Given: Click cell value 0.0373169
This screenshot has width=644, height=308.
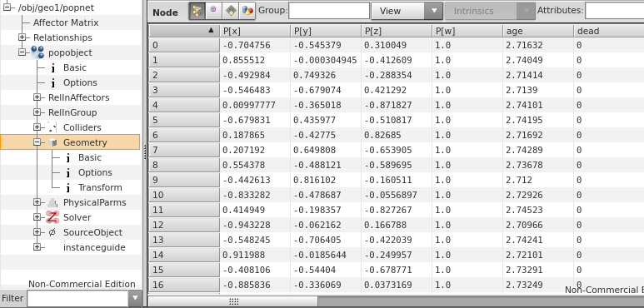Looking at the screenshot, I should click(387, 285).
